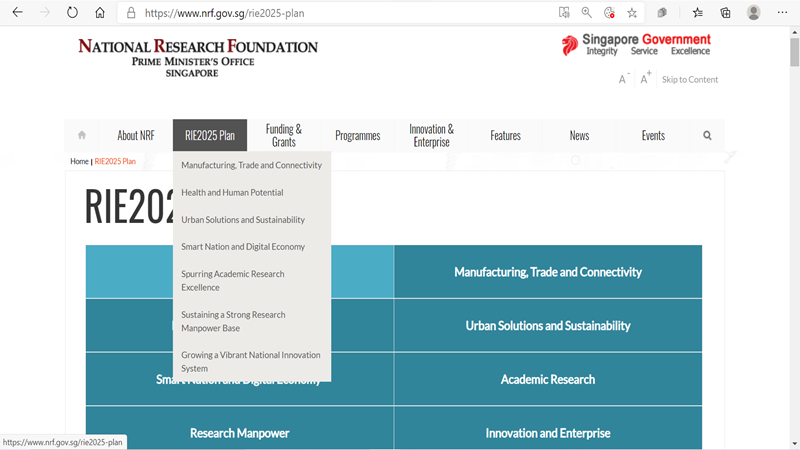
Task: Open the About NRF menu
Action: click(136, 135)
